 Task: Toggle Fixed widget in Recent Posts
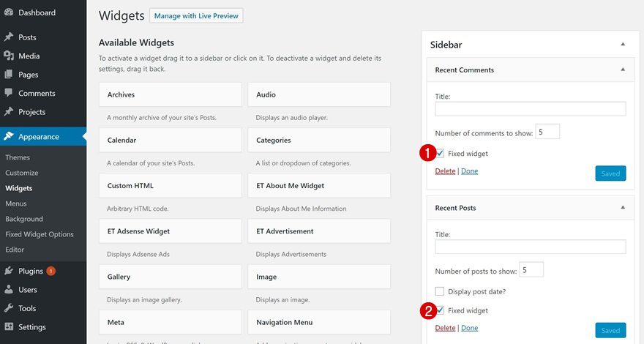(440, 310)
